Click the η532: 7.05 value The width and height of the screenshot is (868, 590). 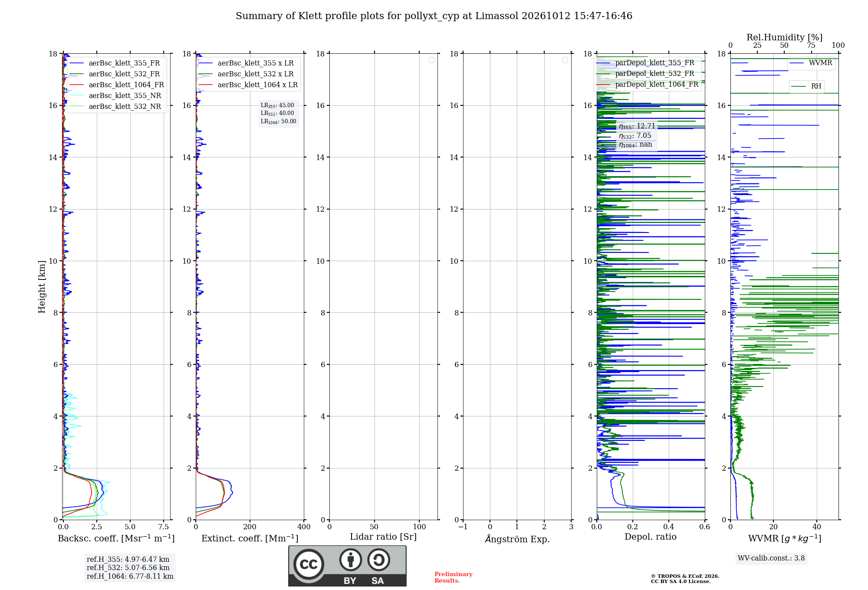[x=635, y=136]
